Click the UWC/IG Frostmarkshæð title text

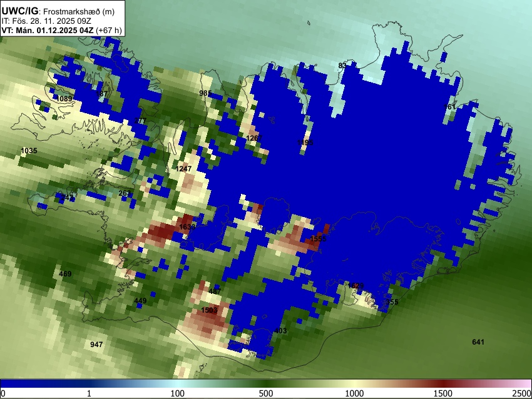[x=58, y=11]
